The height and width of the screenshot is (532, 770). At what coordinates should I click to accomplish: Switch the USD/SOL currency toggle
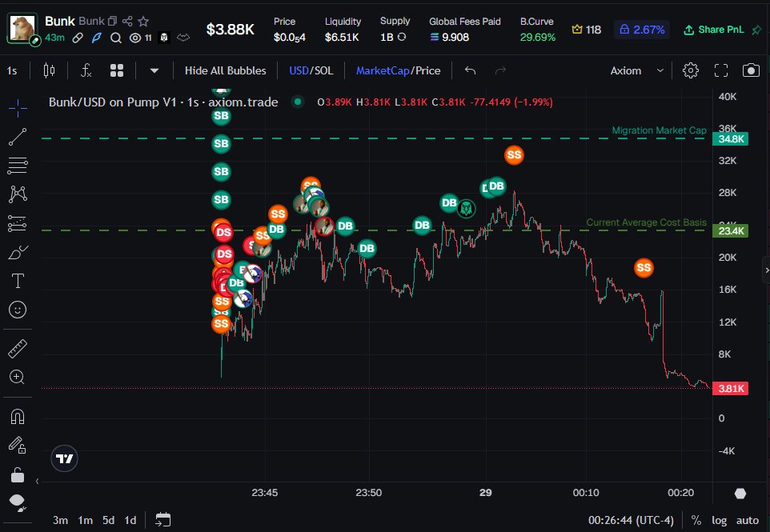click(311, 70)
